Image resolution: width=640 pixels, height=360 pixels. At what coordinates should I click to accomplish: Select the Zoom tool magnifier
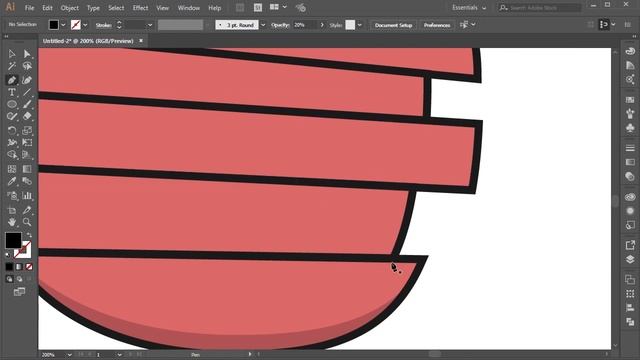pyautogui.click(x=27, y=222)
